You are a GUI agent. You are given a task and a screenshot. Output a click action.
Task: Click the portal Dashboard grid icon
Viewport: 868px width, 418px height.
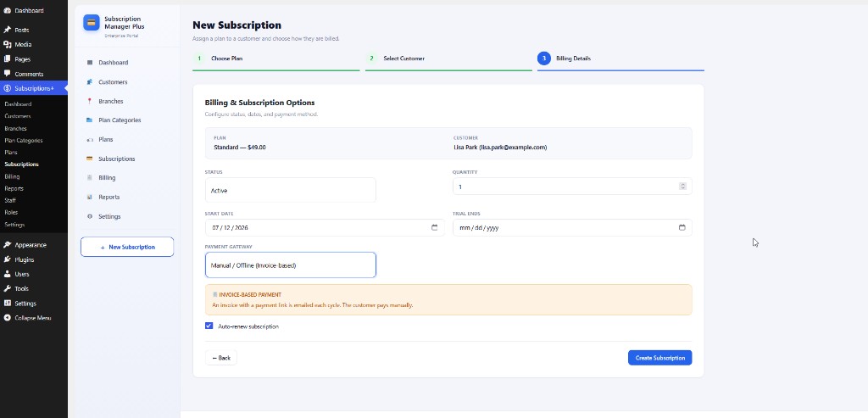coord(90,63)
